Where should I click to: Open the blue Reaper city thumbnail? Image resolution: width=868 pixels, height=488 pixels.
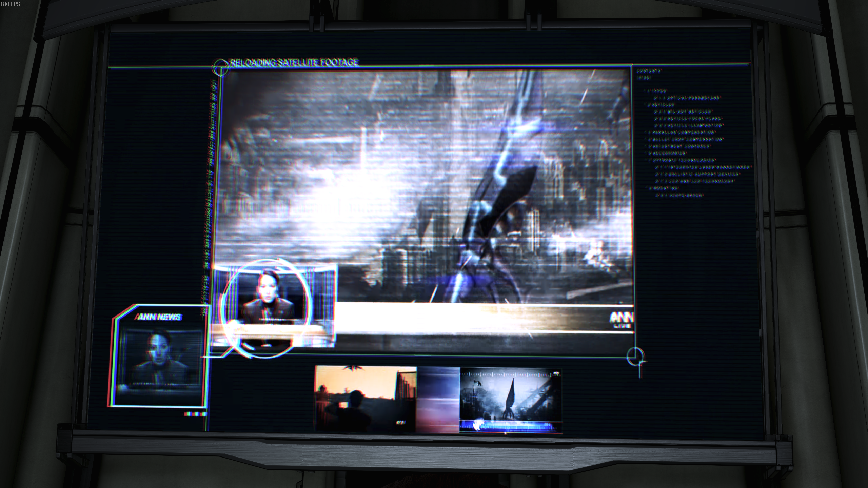[x=510, y=401]
